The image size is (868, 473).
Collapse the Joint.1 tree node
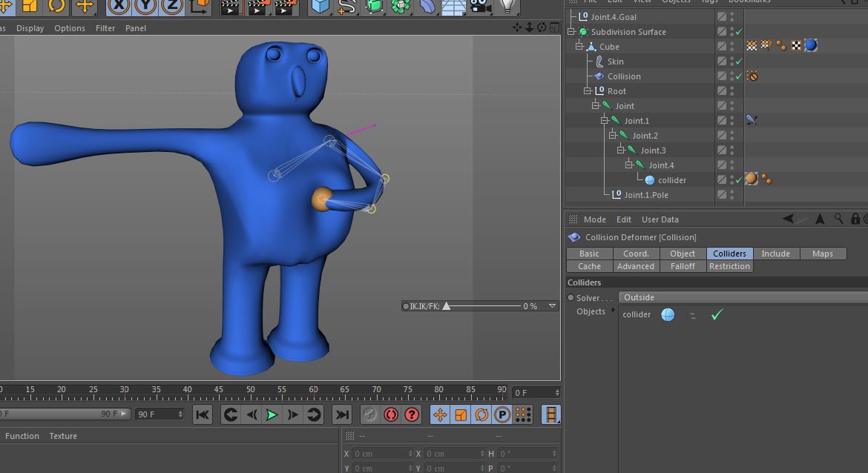coord(605,120)
